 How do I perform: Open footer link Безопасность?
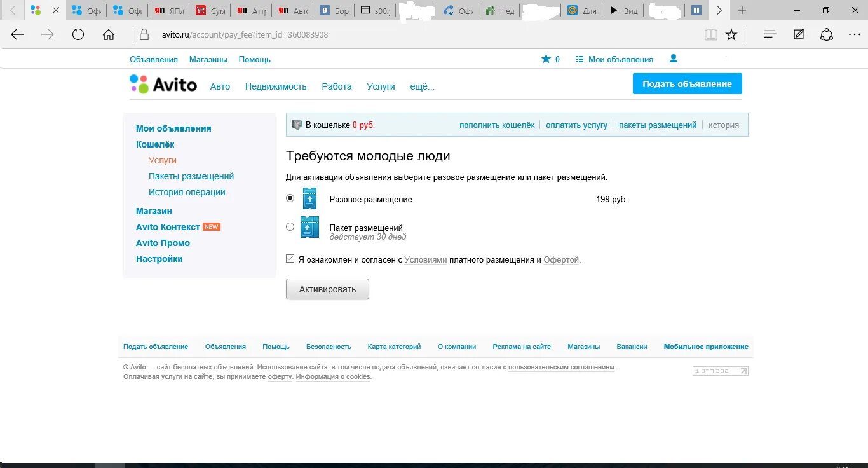pos(329,347)
